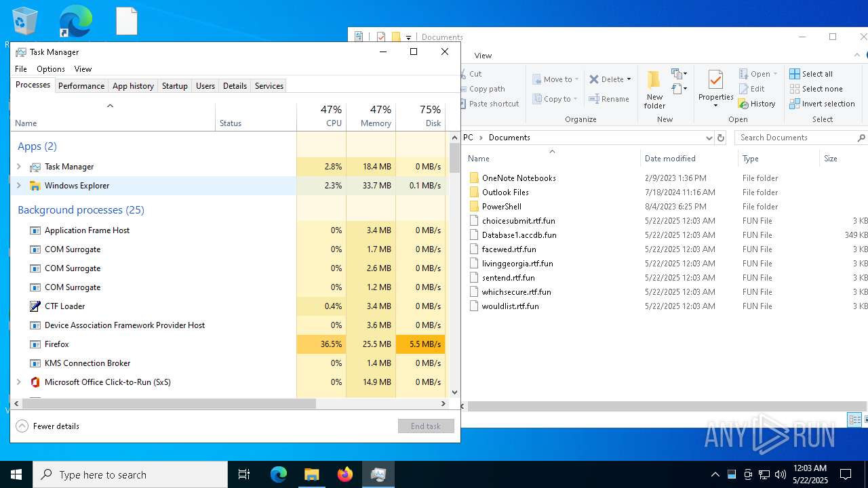
Task: Sort processes by CPU column
Action: click(321, 116)
